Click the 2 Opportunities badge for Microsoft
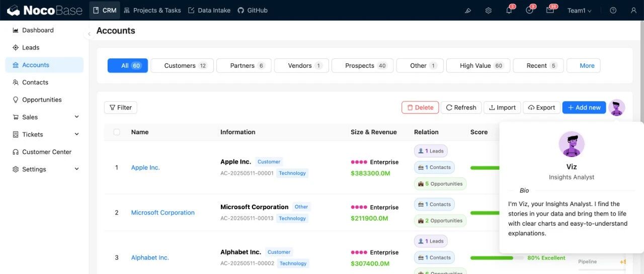 (x=440, y=221)
